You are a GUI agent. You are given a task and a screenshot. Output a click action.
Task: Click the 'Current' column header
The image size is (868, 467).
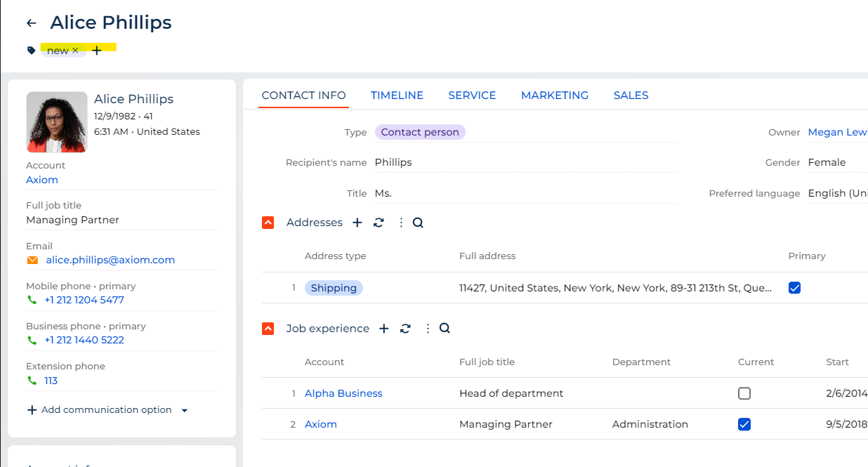pos(756,362)
